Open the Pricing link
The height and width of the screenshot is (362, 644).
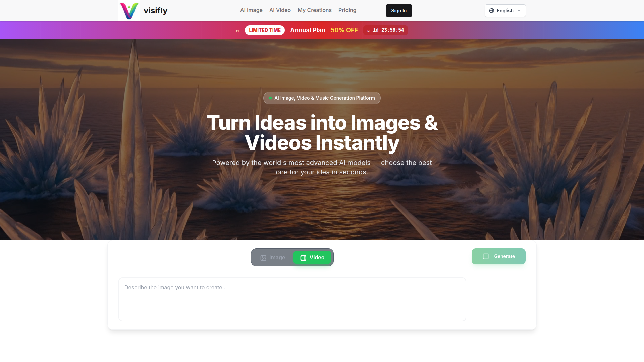point(347,10)
